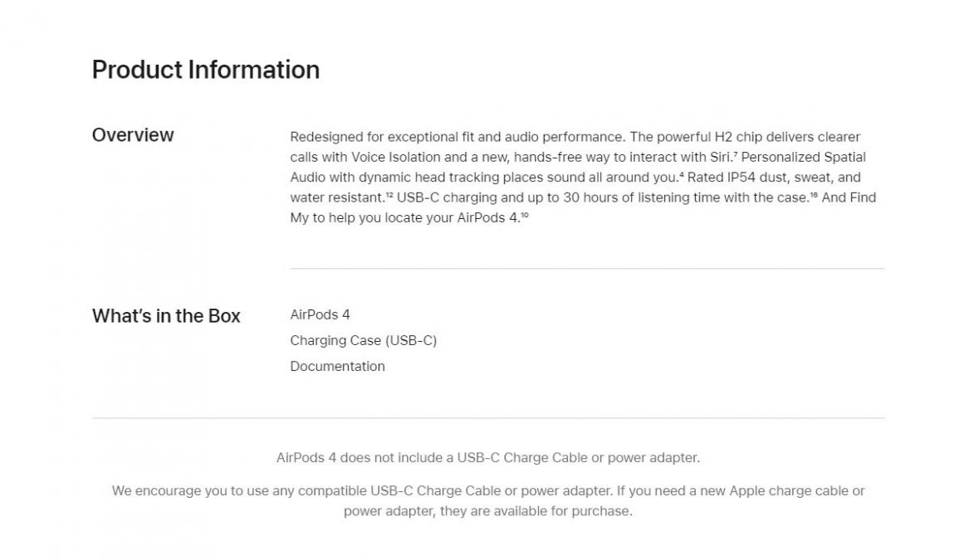
Task: Open footnote 12 after 'water resistant'
Action: click(x=389, y=195)
